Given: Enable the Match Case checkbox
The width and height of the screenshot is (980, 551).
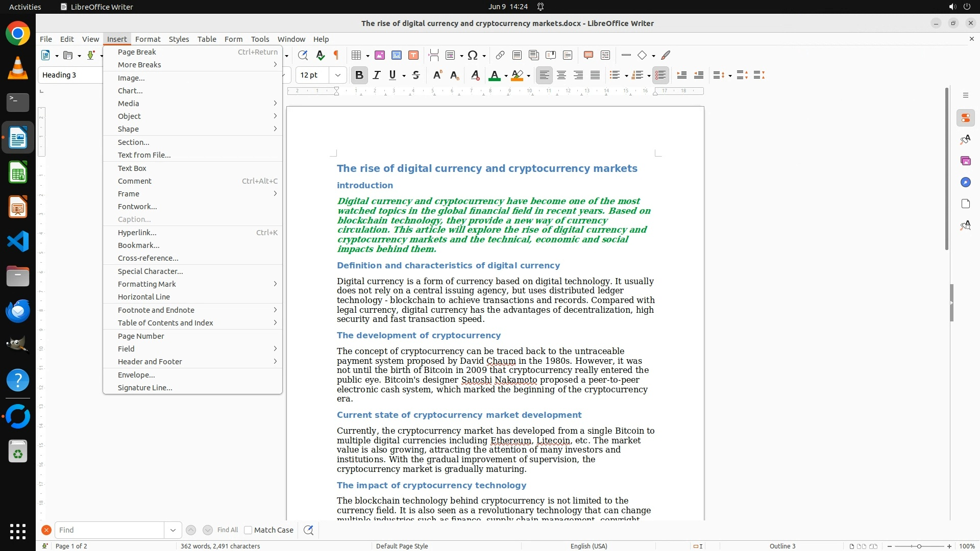Looking at the screenshot, I should coord(248,530).
